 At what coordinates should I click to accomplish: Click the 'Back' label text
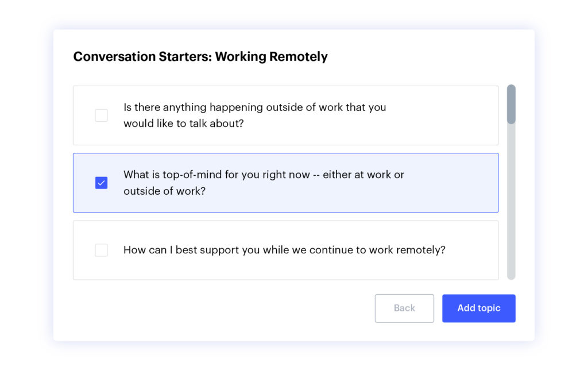pyautogui.click(x=404, y=308)
